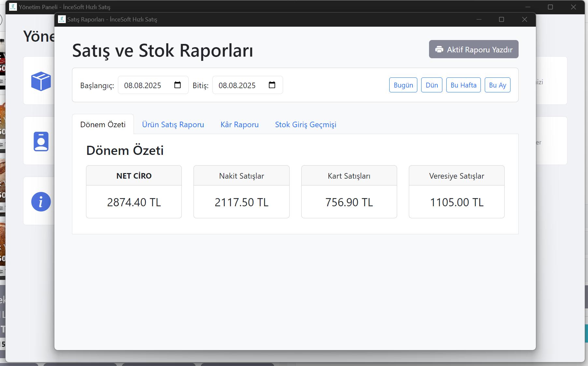This screenshot has width=588, height=366.
Task: Select the Dönem Özeti tab
Action: (103, 125)
